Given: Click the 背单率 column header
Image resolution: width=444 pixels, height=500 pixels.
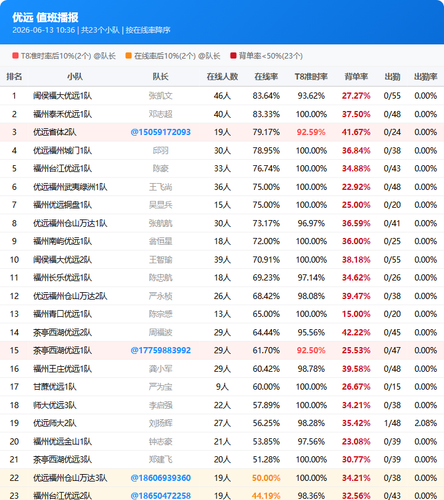Looking at the screenshot, I should click(356, 77).
